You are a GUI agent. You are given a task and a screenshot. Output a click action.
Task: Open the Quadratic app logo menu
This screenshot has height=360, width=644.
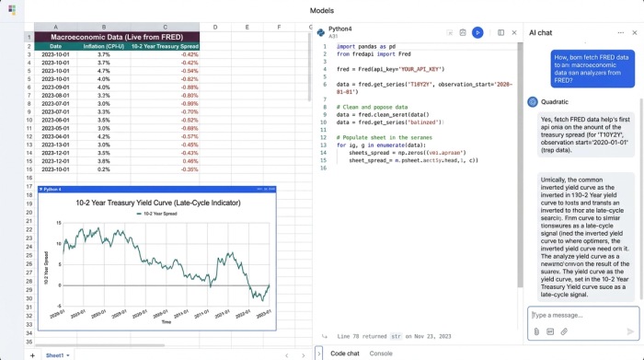12,10
